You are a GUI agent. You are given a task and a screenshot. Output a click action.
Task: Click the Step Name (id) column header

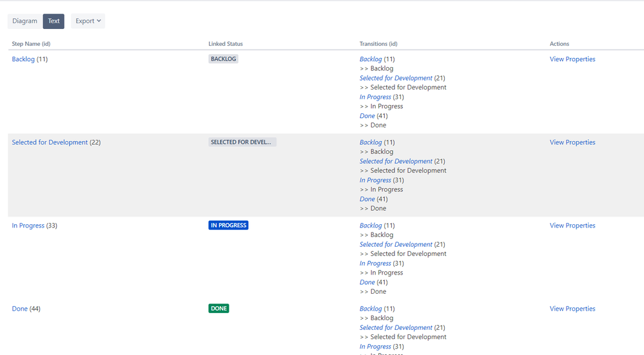pos(31,44)
